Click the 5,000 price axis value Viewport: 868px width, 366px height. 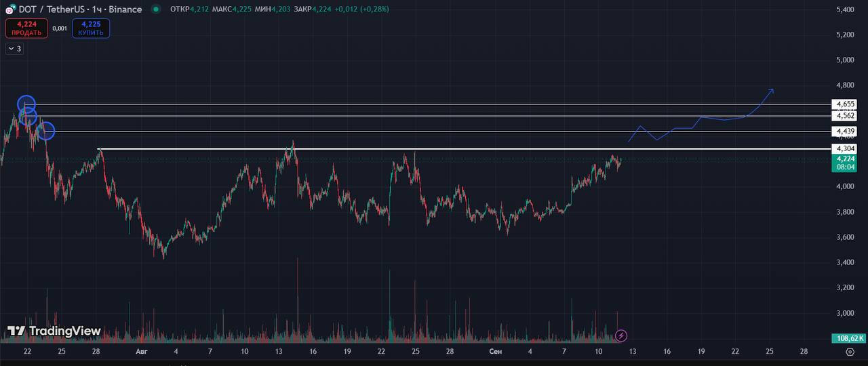[845, 60]
